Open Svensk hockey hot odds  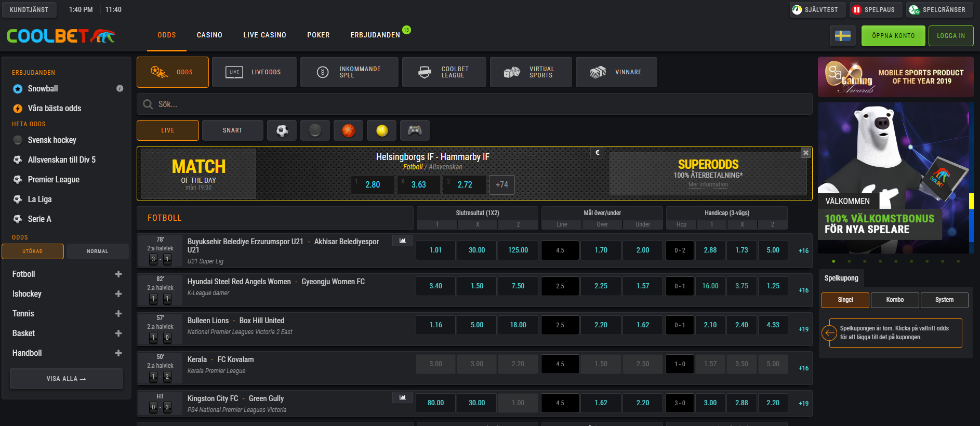[52, 140]
